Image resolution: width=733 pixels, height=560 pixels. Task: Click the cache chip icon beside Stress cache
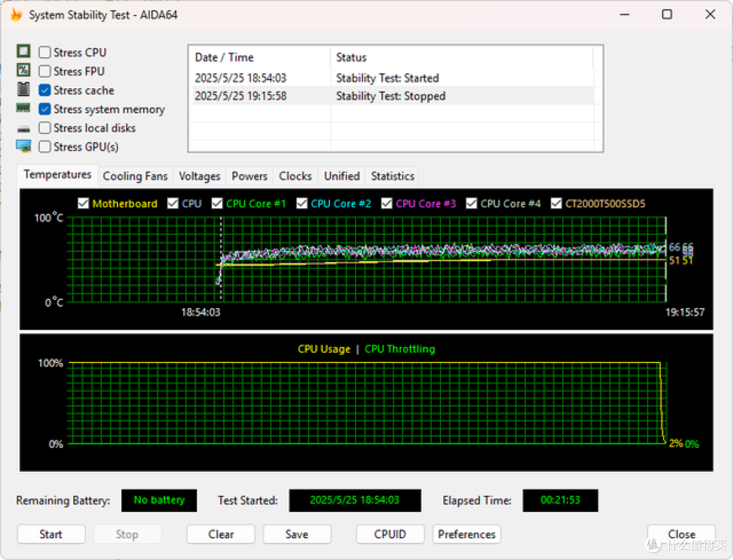[23, 89]
